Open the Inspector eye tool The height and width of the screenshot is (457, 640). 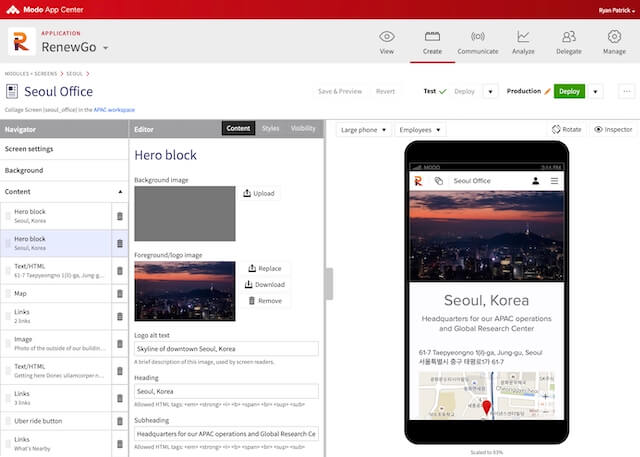coord(612,129)
